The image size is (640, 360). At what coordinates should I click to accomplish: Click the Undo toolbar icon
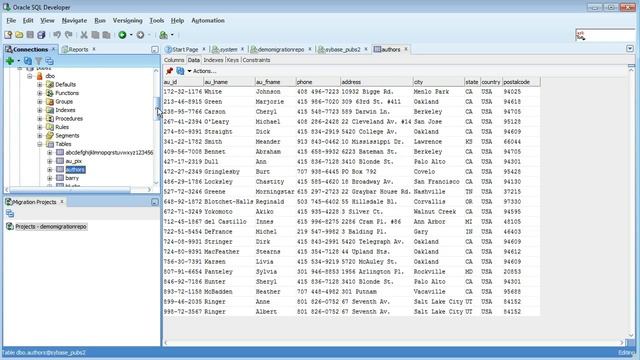[x=57, y=35]
